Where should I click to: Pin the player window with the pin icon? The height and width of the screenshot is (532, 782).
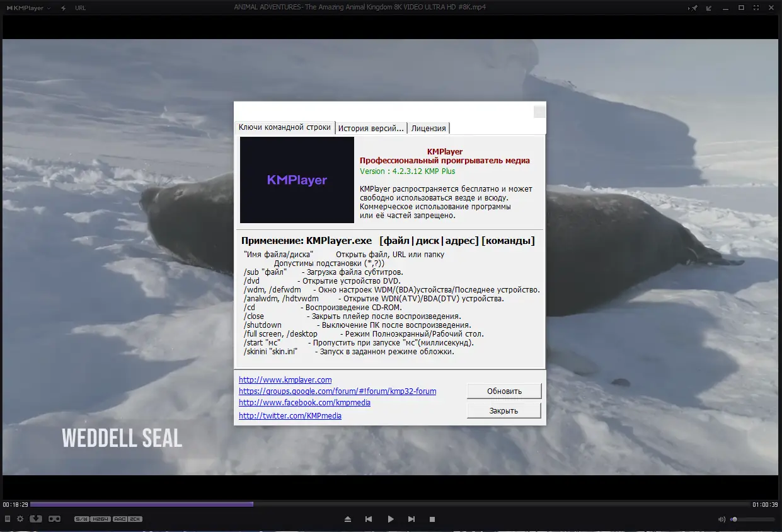coord(694,8)
